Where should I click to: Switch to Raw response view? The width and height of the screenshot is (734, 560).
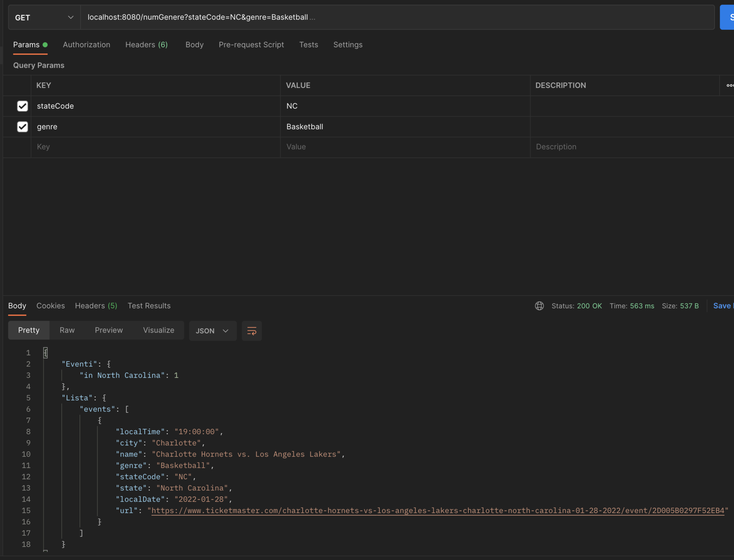[67, 330]
